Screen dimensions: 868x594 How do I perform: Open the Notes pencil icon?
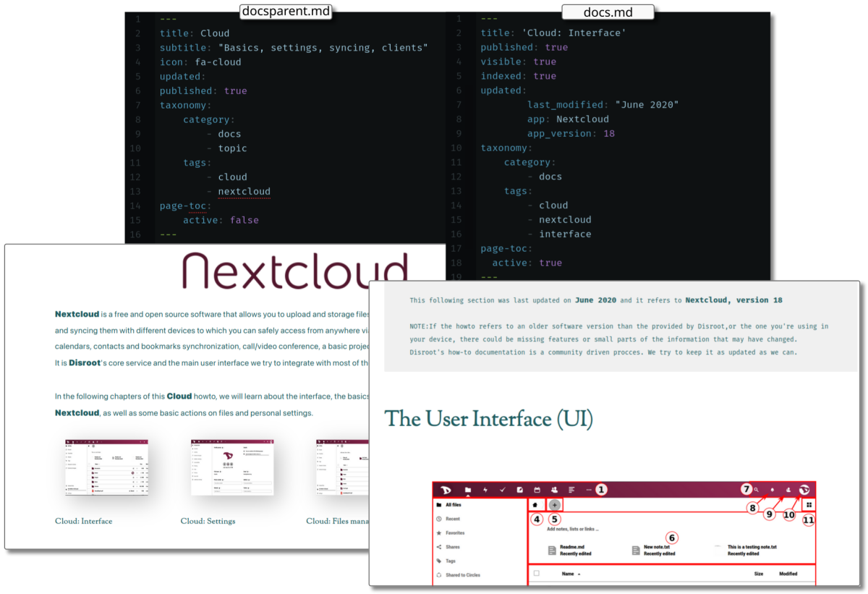click(x=519, y=490)
